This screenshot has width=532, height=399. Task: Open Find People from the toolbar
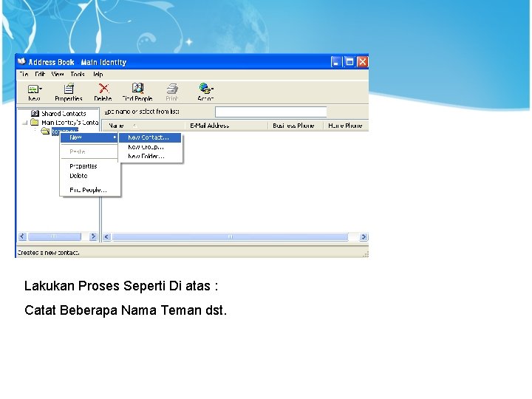[137, 92]
